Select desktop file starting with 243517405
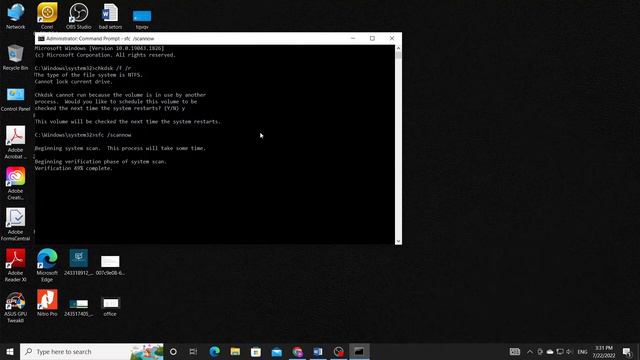 pyautogui.click(x=78, y=308)
